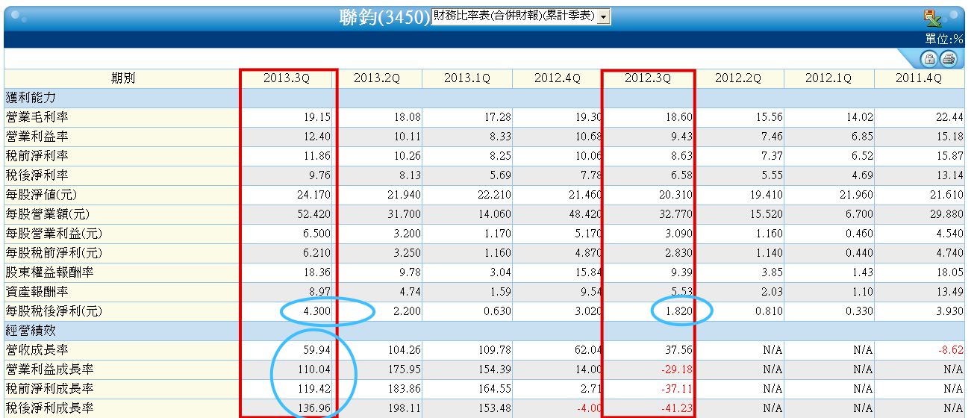Viewport: 980px width, 418px height.
Task: Click the 119.42 pretax growth value
Action: point(313,388)
